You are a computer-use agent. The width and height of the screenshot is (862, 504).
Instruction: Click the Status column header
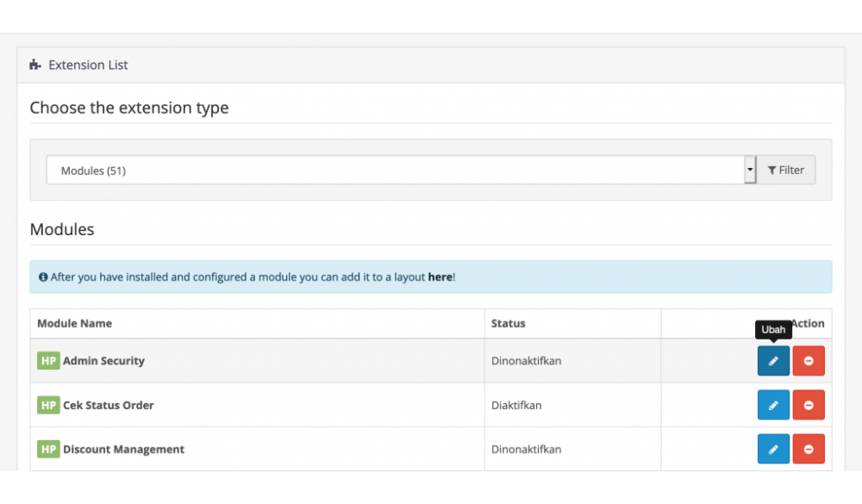pos(508,323)
